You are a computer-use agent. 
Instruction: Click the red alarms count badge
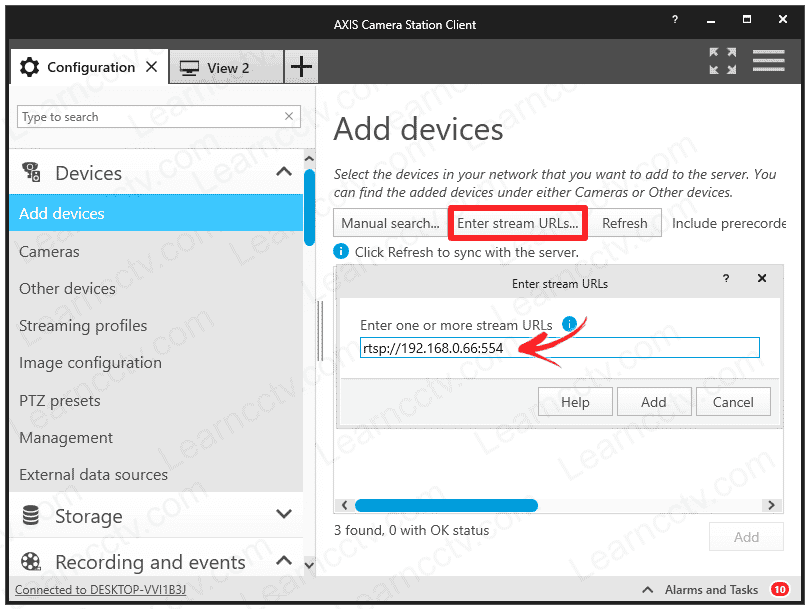pos(779,590)
